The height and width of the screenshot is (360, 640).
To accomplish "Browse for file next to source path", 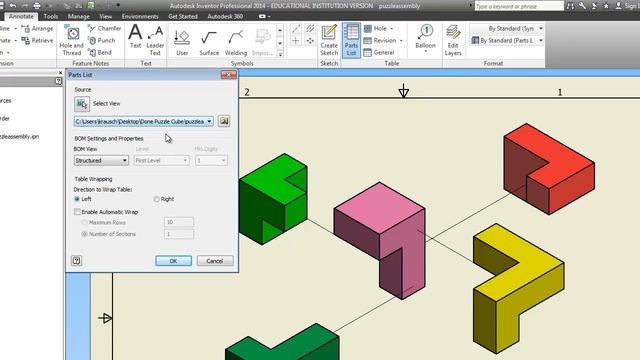I will click(224, 121).
